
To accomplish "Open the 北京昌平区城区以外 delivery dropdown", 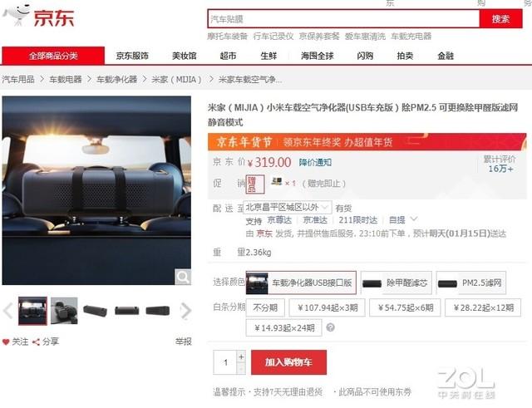I will tap(287, 207).
